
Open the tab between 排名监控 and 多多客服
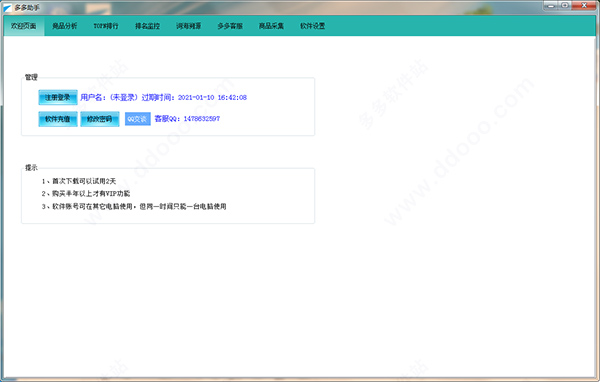tap(189, 26)
